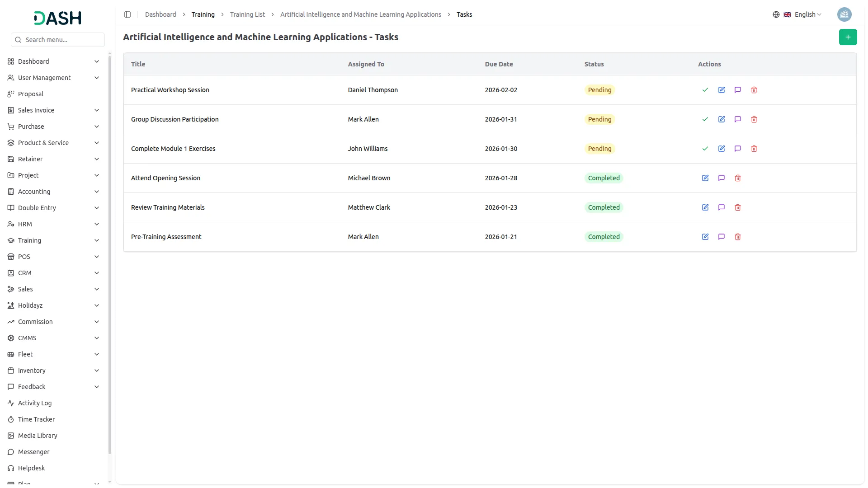The height and width of the screenshot is (488, 868).
Task: Focus the Search menu input field
Action: click(x=58, y=40)
